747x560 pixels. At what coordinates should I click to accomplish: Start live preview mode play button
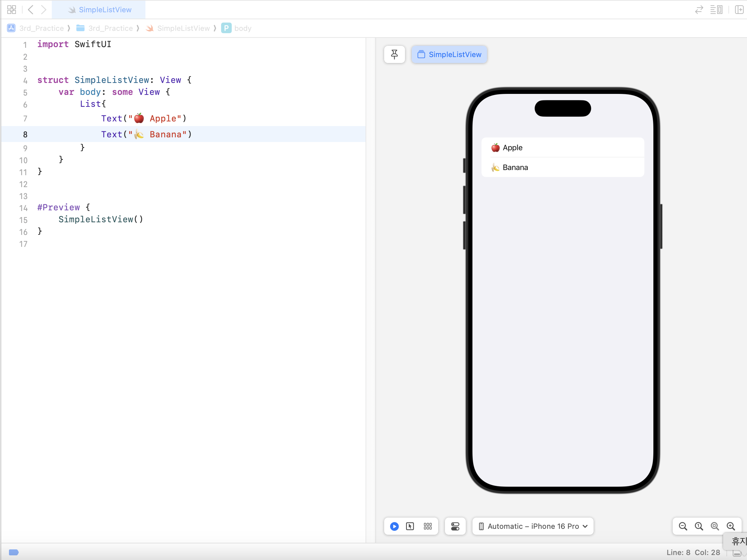point(394,526)
